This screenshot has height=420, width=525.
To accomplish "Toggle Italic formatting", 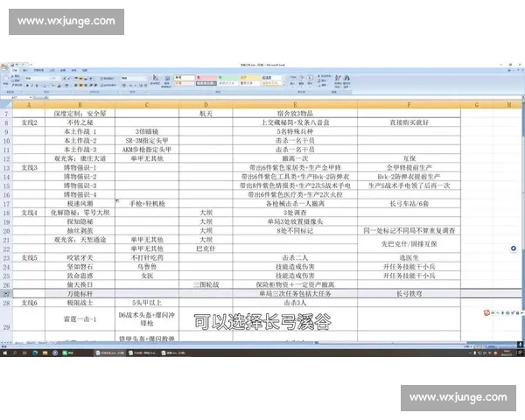I will (x=31, y=86).
